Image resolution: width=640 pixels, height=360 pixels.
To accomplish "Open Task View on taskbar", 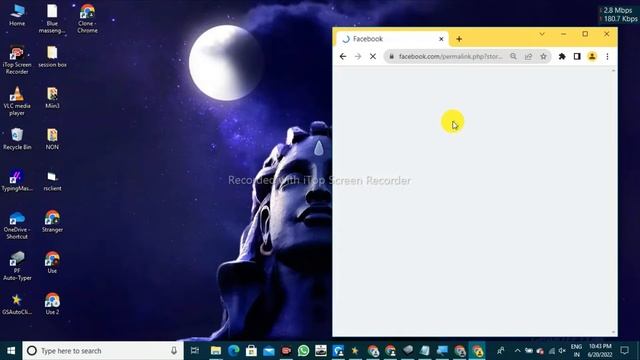I will 195,351.
